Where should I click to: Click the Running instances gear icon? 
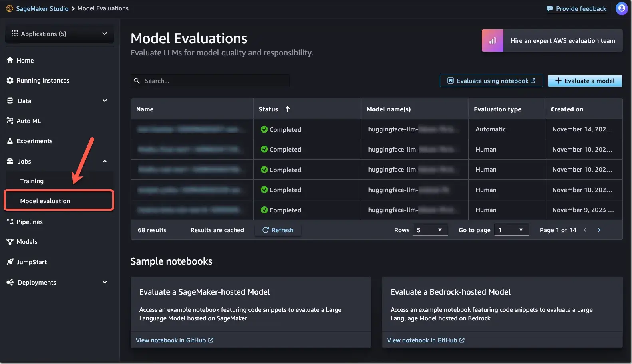[10, 81]
